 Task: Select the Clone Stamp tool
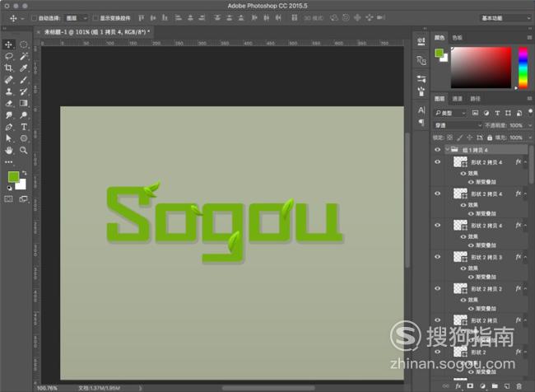point(8,91)
